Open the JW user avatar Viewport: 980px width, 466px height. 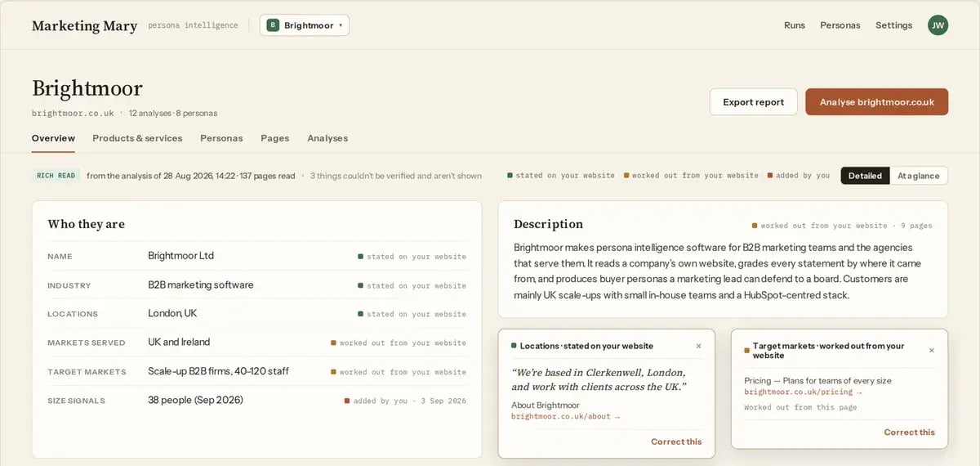[x=938, y=25]
